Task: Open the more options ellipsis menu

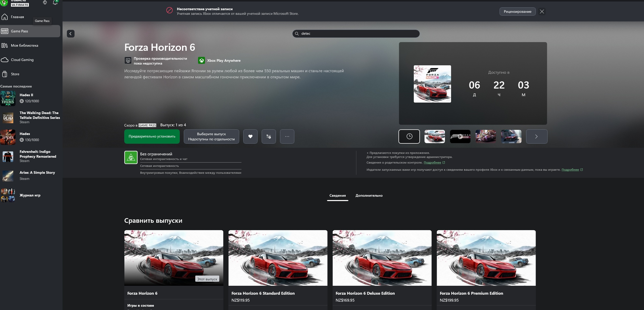Action: [287, 137]
